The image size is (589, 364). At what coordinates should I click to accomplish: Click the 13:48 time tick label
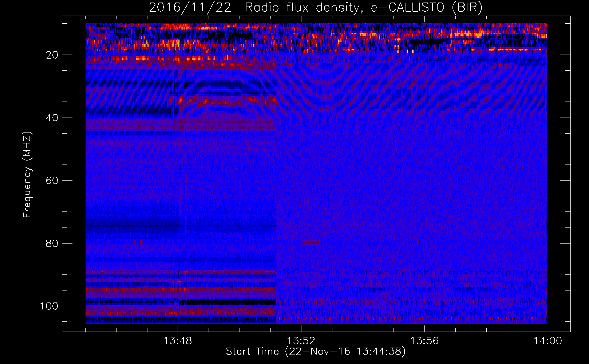(x=178, y=341)
